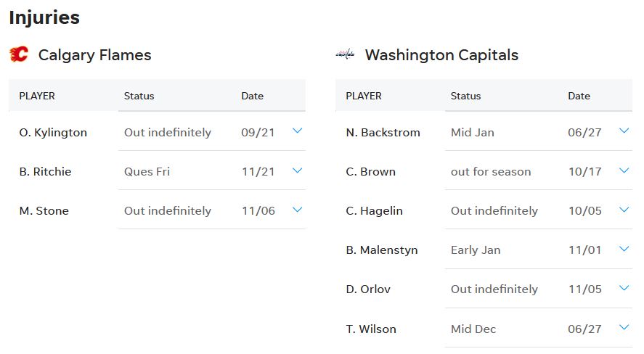This screenshot has height=354, width=644.
Task: Click player name O. Kylington
Action: pyautogui.click(x=53, y=133)
